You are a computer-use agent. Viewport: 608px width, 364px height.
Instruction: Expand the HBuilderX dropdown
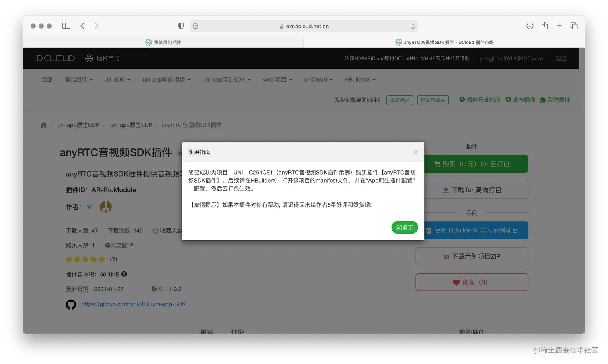[360, 80]
